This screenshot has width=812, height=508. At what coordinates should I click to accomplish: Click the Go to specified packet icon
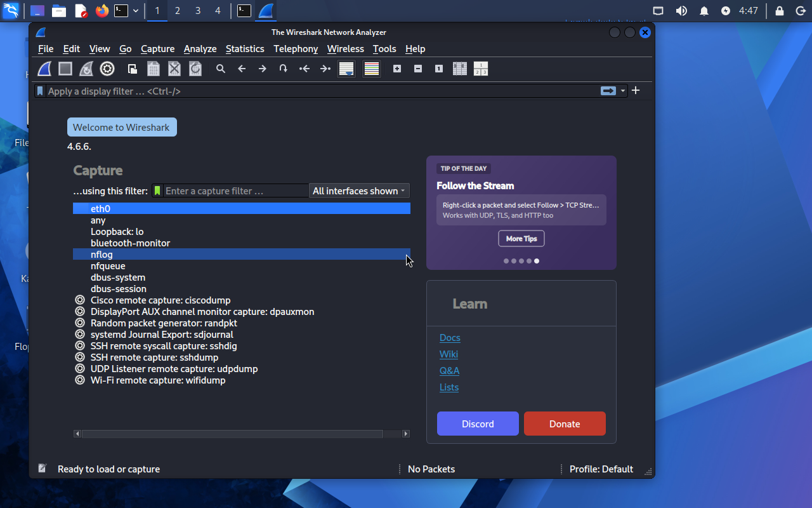284,69
